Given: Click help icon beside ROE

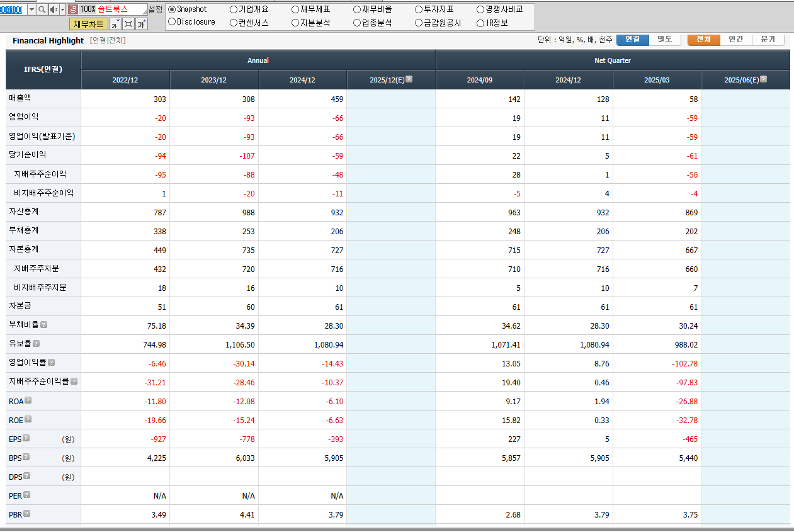Looking at the screenshot, I should pyautogui.click(x=28, y=419).
